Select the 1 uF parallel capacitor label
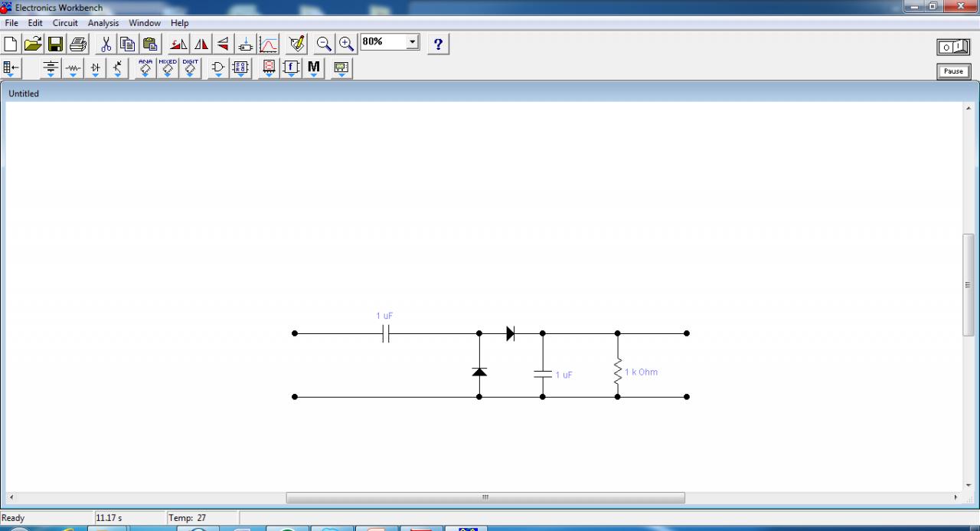 [564, 375]
